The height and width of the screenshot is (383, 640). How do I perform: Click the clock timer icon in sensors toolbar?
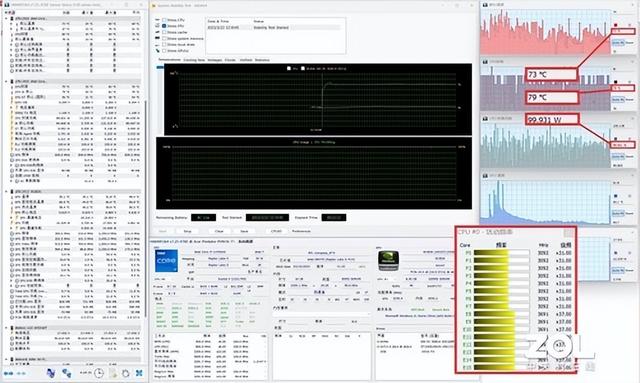tap(99, 373)
